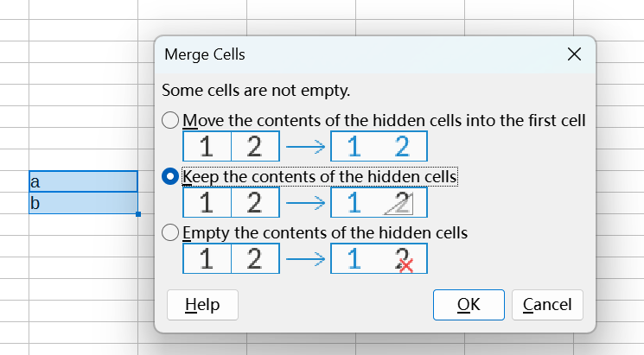Click the result preview with grayed-out hidden 2
Screen dimensions: 644x355
379,203
